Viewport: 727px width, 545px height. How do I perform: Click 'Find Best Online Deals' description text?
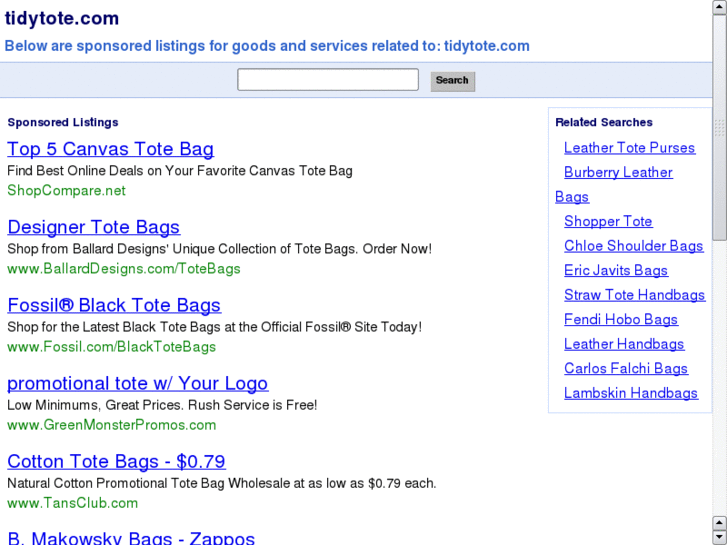180,171
